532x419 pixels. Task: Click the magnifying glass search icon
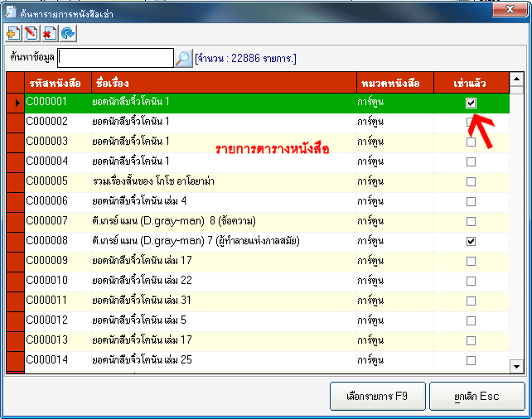pyautogui.click(x=184, y=58)
